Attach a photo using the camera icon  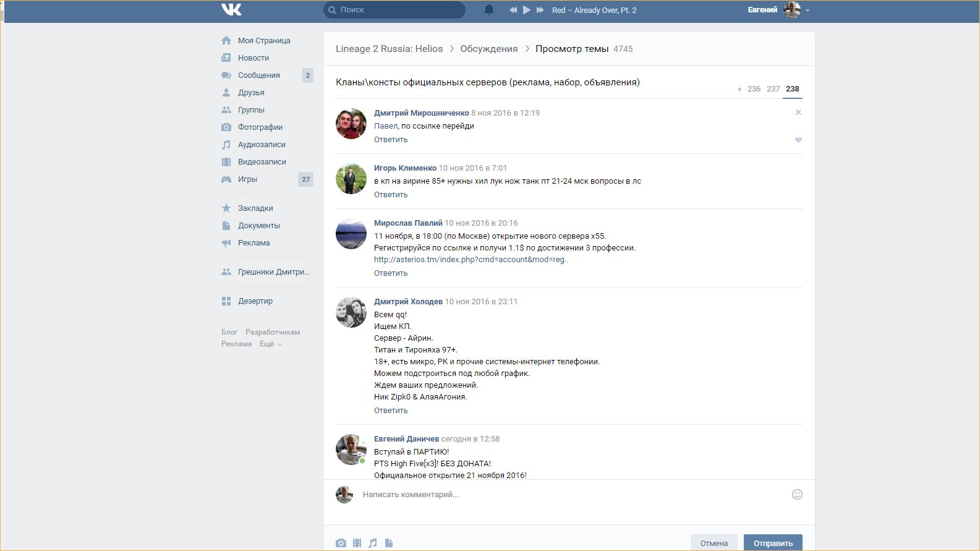(341, 543)
